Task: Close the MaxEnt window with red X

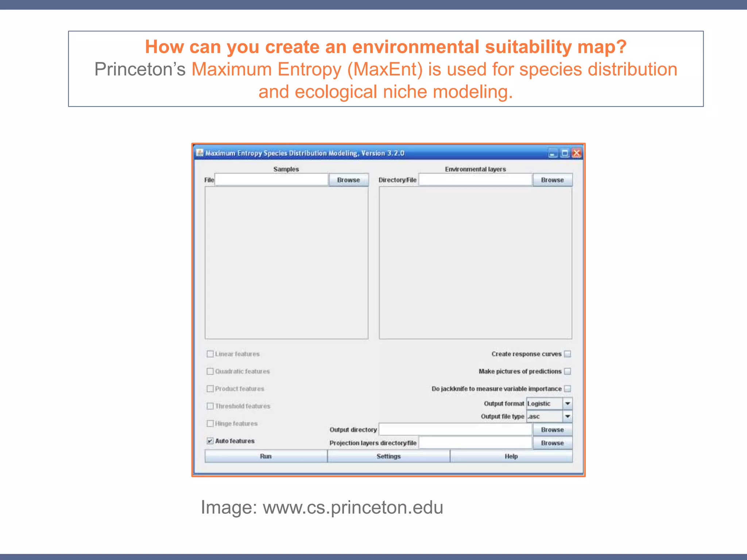Action: (576, 153)
